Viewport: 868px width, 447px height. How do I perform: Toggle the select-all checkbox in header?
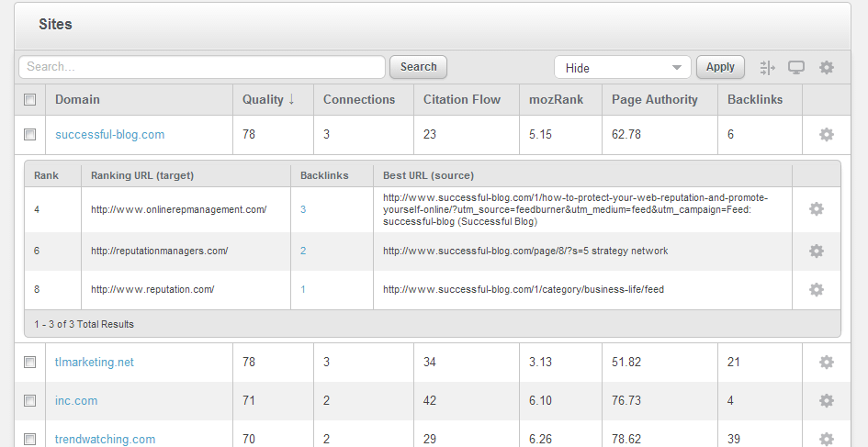coord(30,100)
